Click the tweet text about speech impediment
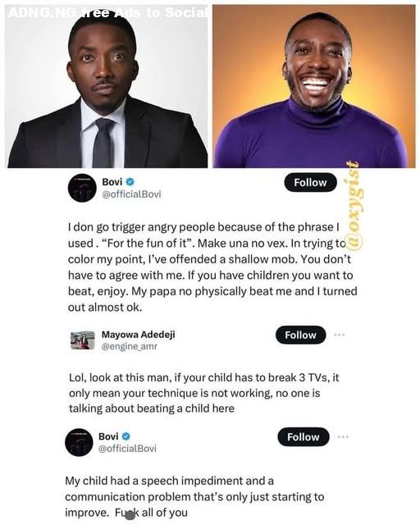 click(x=194, y=496)
